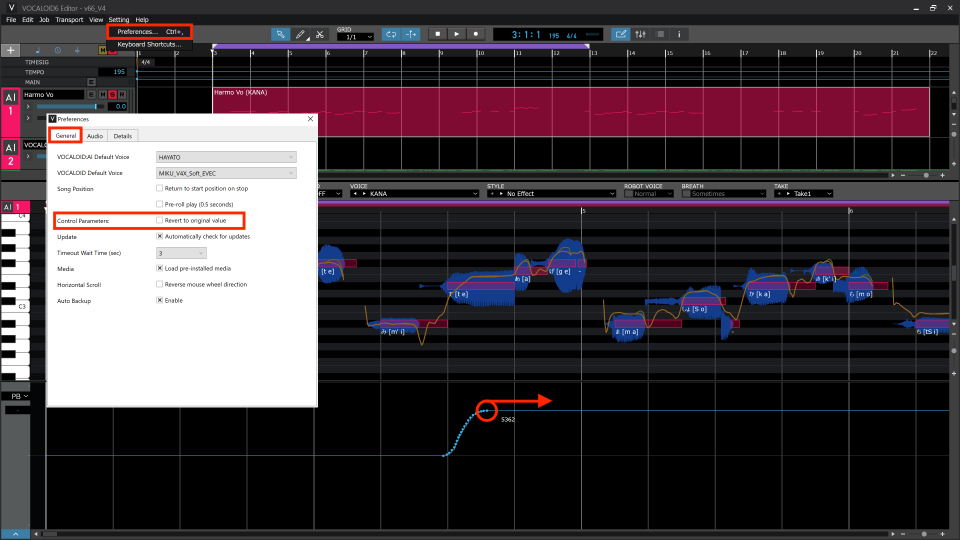The height and width of the screenshot is (540, 960).
Task: Start recording with record button
Action: pos(476,34)
